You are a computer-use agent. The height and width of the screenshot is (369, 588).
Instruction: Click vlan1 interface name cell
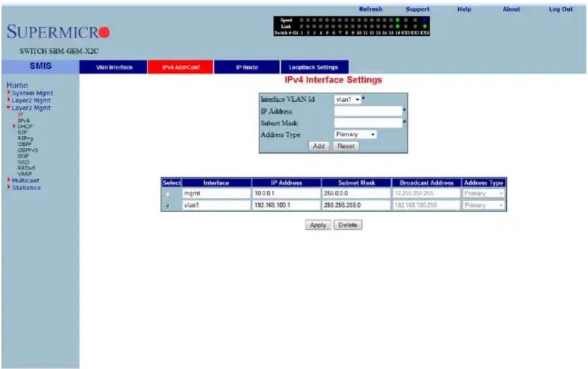click(216, 205)
